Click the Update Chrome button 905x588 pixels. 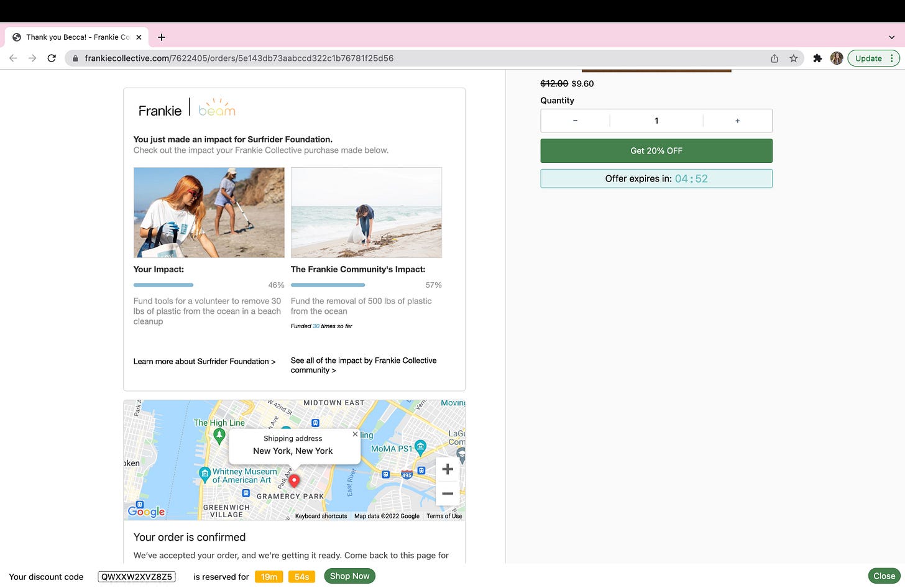(x=873, y=58)
